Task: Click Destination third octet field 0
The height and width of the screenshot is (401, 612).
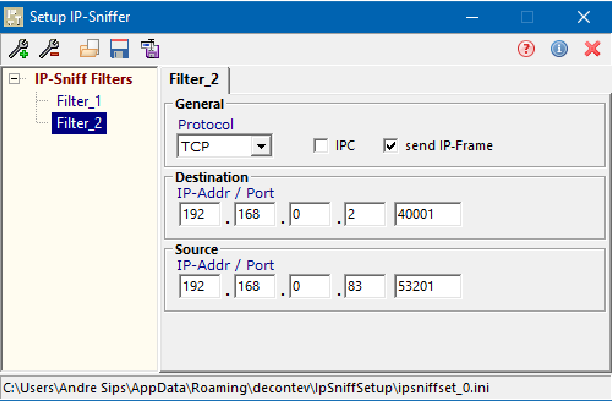Action: tap(310, 214)
